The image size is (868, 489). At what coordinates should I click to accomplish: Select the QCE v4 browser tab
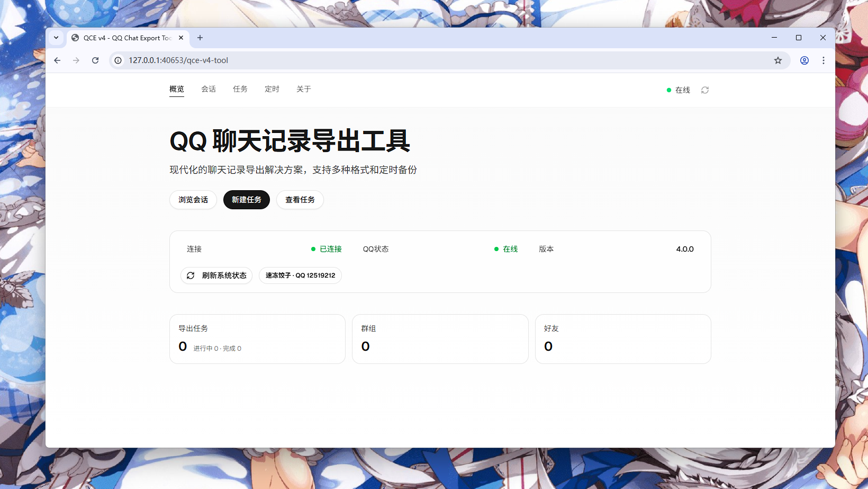tap(128, 38)
